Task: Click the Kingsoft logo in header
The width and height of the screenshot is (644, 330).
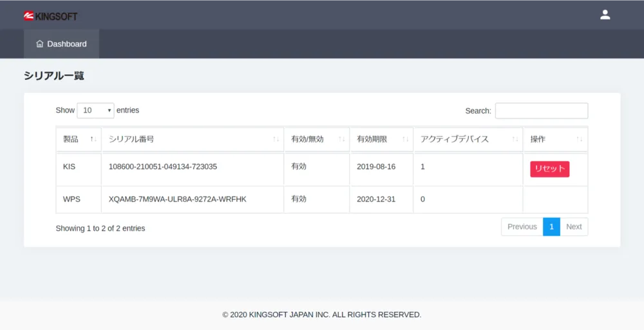Action: point(50,15)
